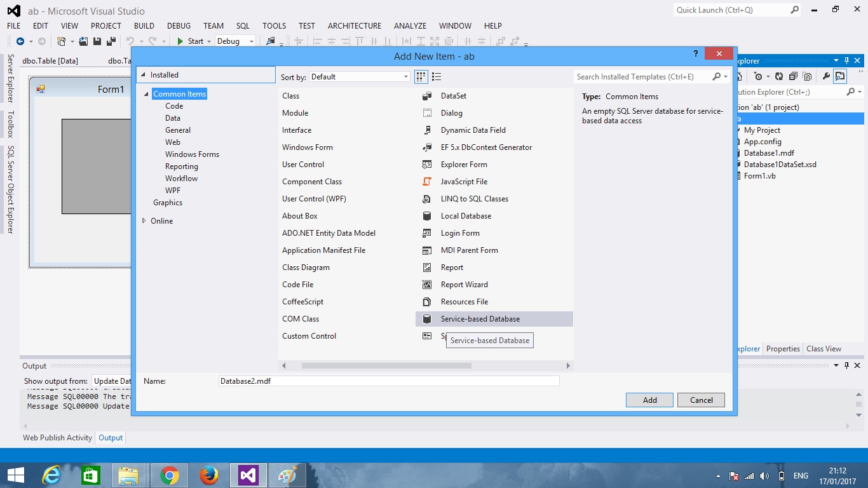The image size is (868, 488).
Task: Click the Navigate Backward arrow icon
Action: [21, 41]
